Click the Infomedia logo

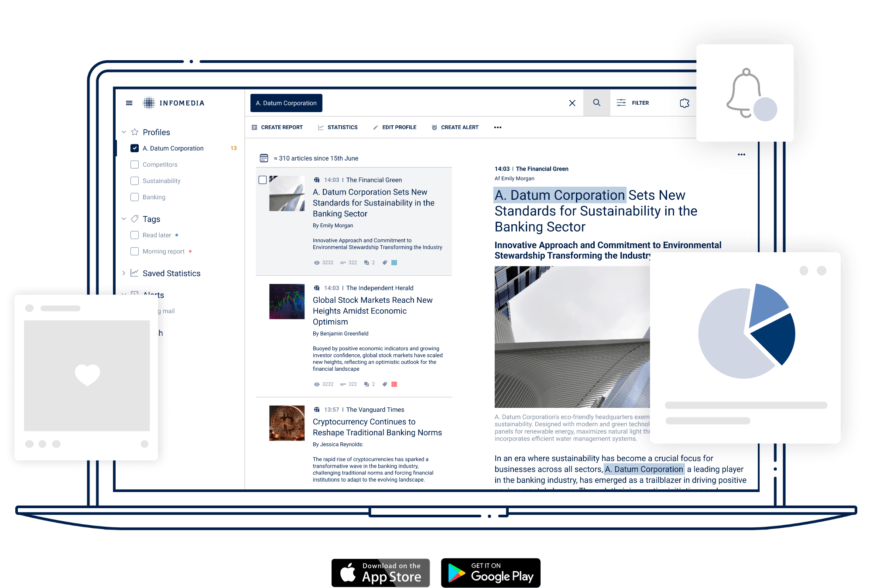[x=173, y=103]
